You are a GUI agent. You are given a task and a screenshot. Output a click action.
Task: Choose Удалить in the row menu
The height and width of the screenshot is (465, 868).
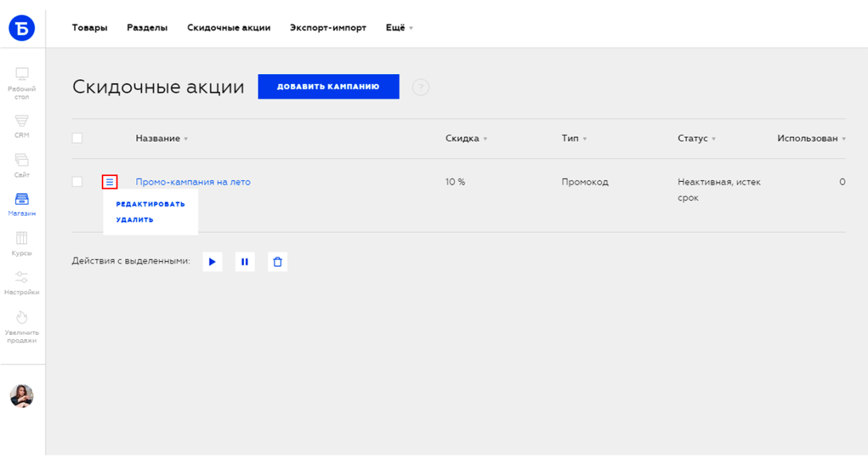pyautogui.click(x=135, y=219)
